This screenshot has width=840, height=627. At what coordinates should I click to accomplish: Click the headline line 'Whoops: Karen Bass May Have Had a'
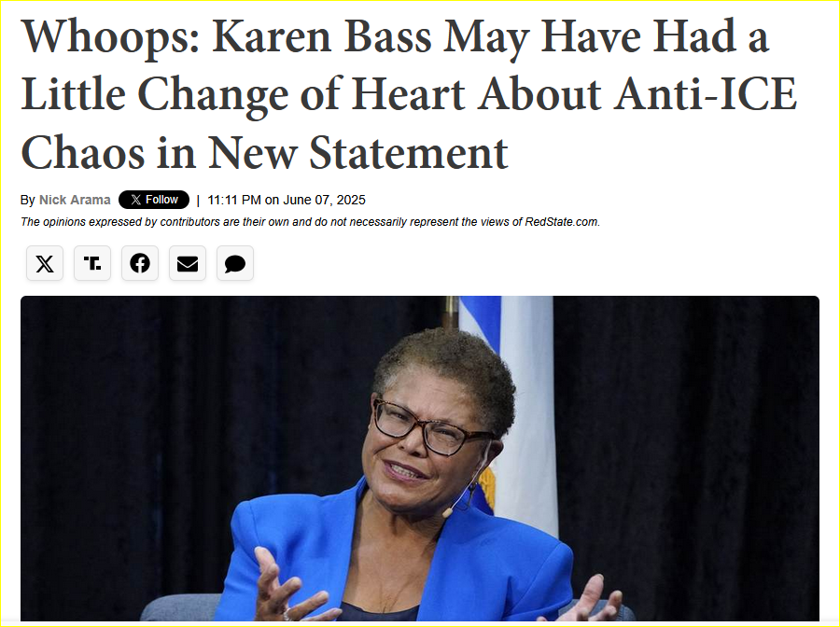tap(395, 37)
